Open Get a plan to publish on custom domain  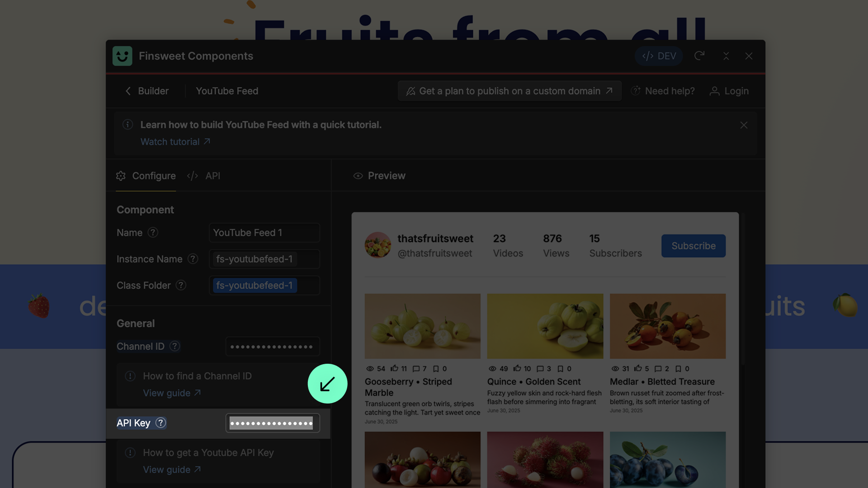pos(509,91)
